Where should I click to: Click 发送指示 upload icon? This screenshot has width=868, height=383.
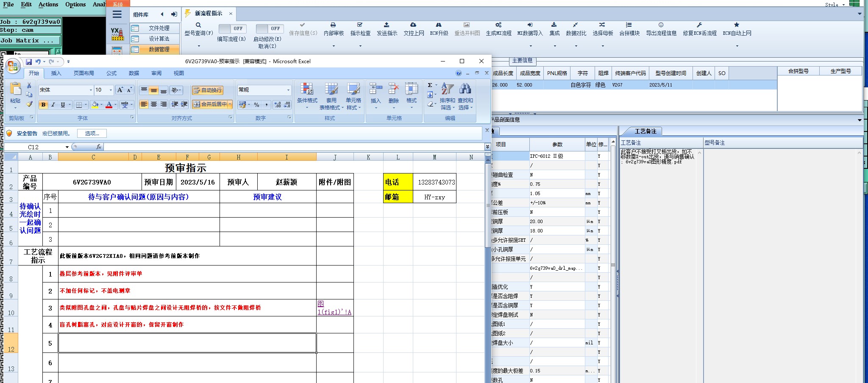[x=387, y=25]
